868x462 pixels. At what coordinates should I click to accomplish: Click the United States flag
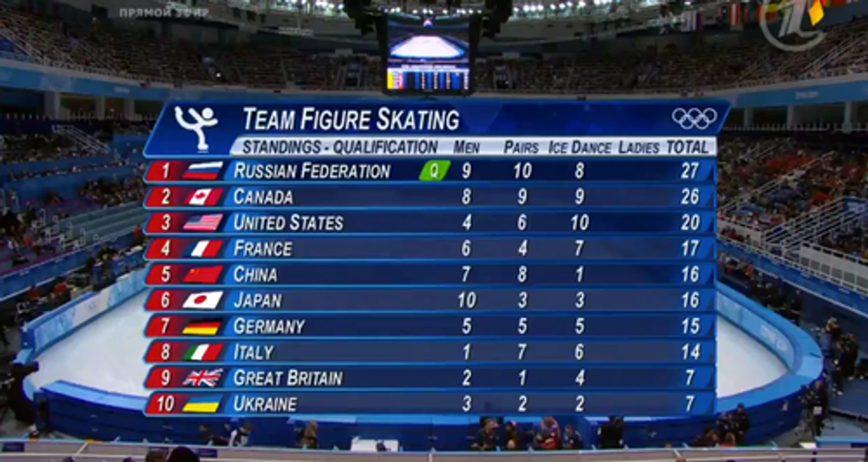[x=203, y=222]
